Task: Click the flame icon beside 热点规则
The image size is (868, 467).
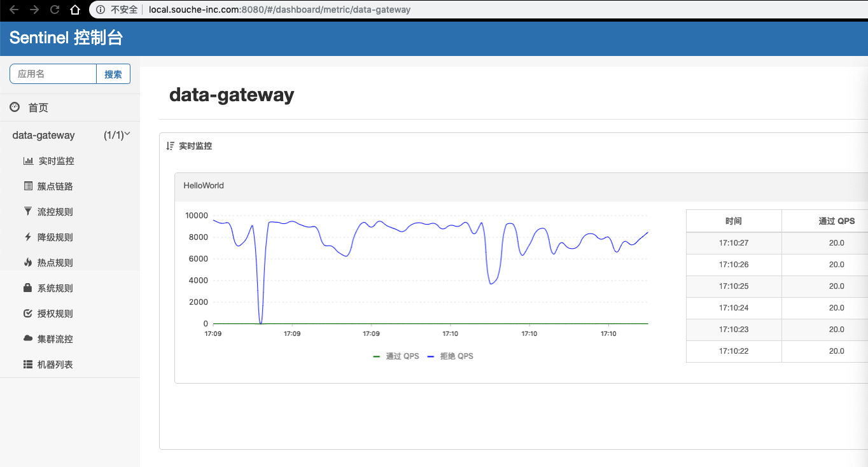Action: 27,263
